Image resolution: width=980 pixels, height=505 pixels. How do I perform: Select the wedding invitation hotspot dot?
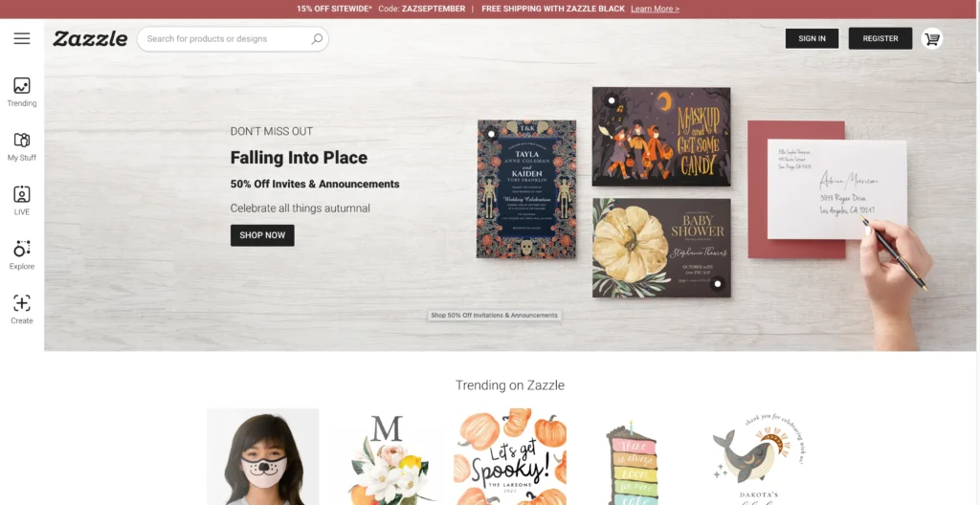point(492,134)
